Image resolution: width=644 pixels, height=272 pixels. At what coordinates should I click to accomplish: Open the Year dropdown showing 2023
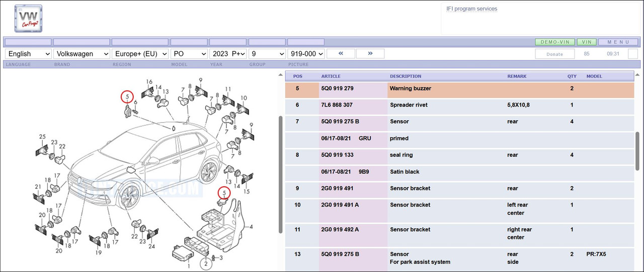(x=228, y=54)
